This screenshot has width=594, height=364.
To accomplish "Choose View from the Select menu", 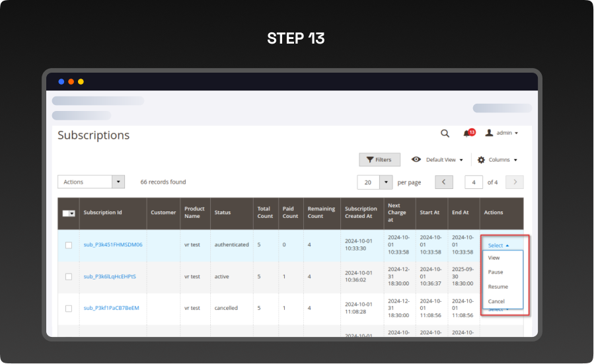I will coord(494,258).
